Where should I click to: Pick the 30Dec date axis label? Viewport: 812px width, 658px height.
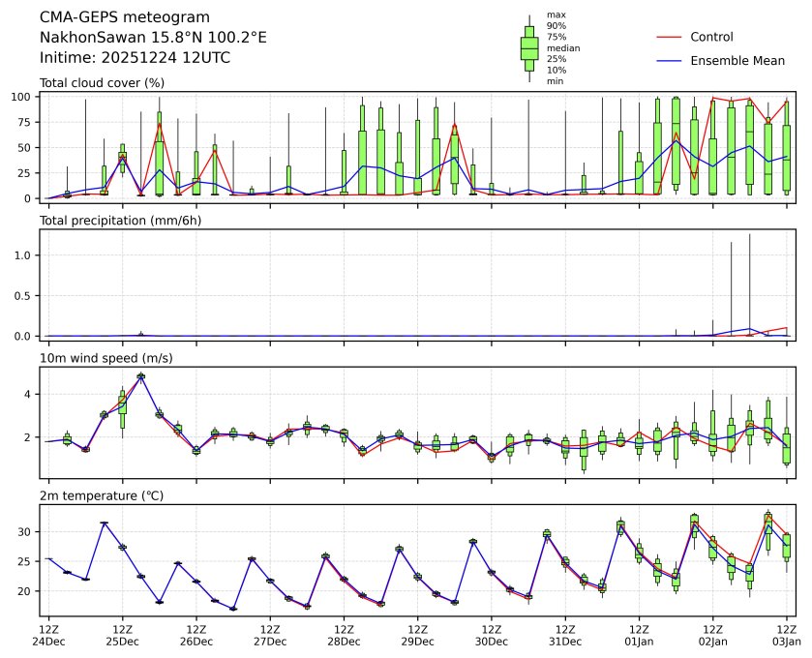[491, 641]
